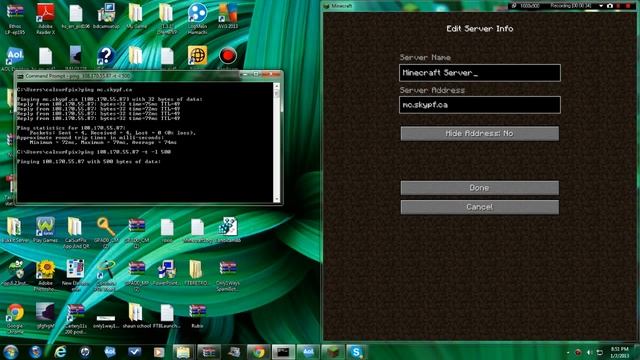640x360 pixels.
Task: Open the blue question mark help shortcut
Action: [106, 56]
